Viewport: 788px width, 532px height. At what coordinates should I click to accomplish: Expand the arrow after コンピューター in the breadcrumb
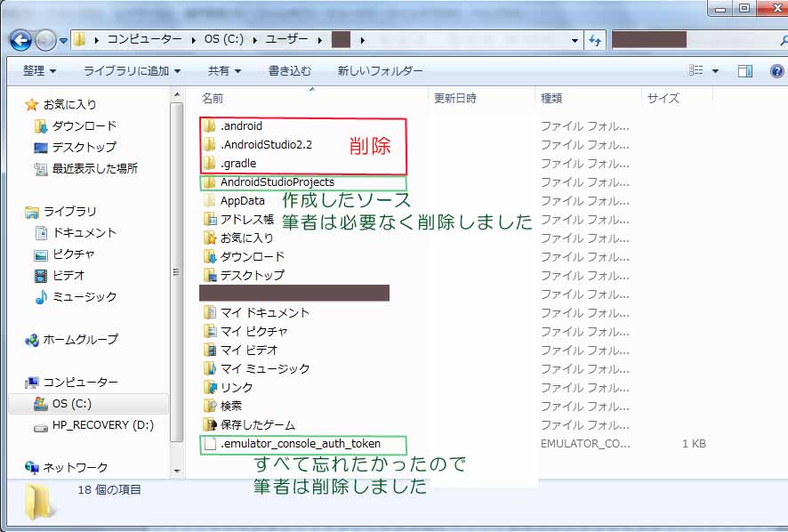click(x=194, y=40)
